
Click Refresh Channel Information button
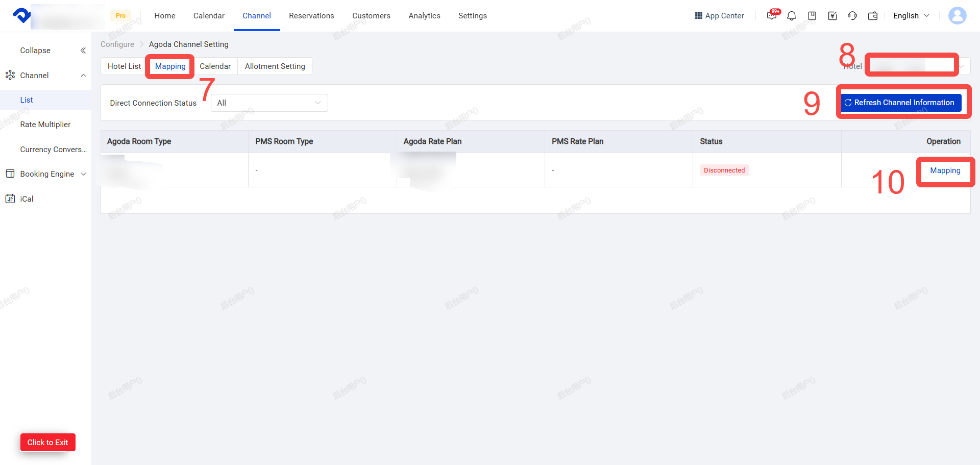pyautogui.click(x=901, y=103)
